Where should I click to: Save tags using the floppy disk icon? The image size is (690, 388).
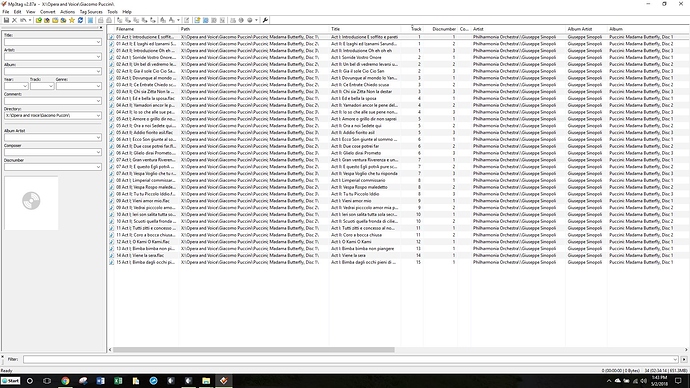(6, 20)
